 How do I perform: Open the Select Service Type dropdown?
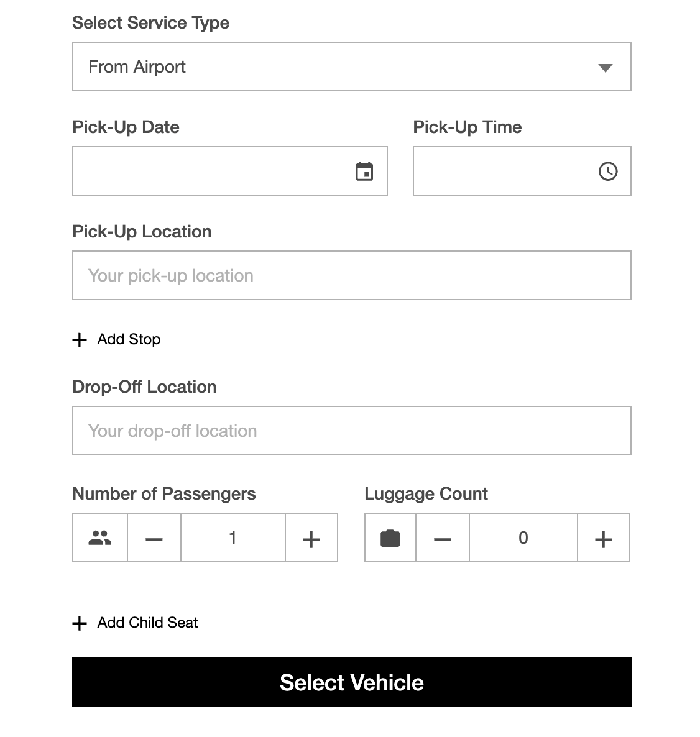[x=336, y=67]
